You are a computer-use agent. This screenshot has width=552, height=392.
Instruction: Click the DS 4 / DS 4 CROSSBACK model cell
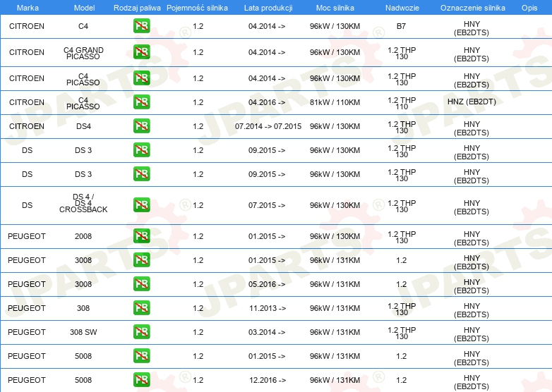pyautogui.click(x=83, y=203)
